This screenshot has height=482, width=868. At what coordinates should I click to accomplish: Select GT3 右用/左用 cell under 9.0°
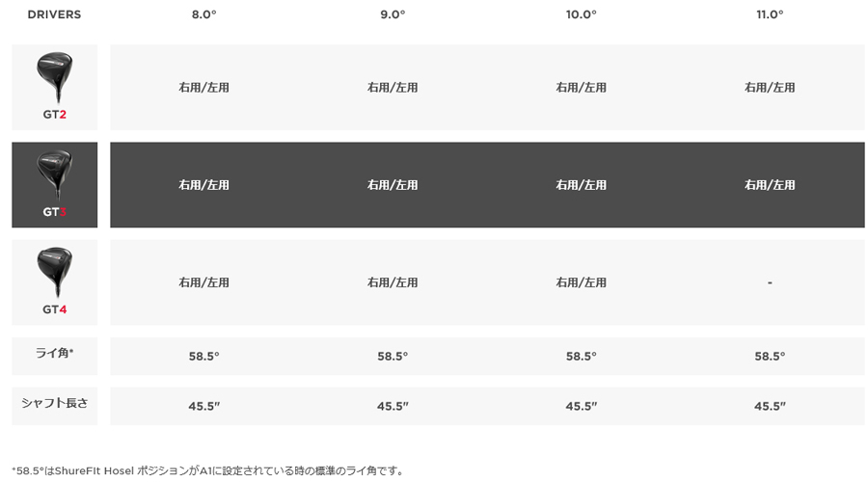point(393,185)
